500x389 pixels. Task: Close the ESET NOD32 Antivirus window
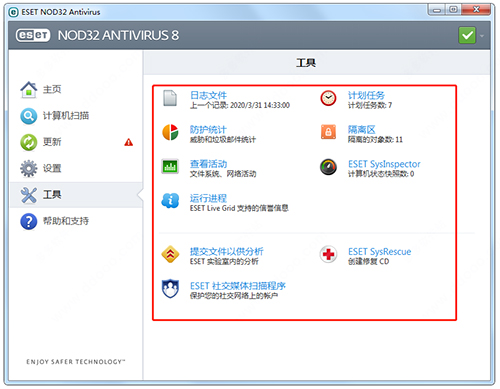tap(476, 10)
